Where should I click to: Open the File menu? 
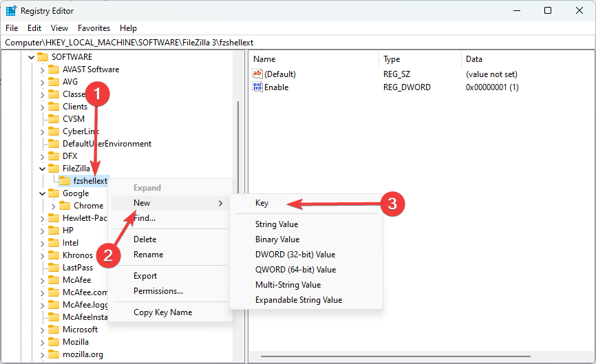pos(12,28)
